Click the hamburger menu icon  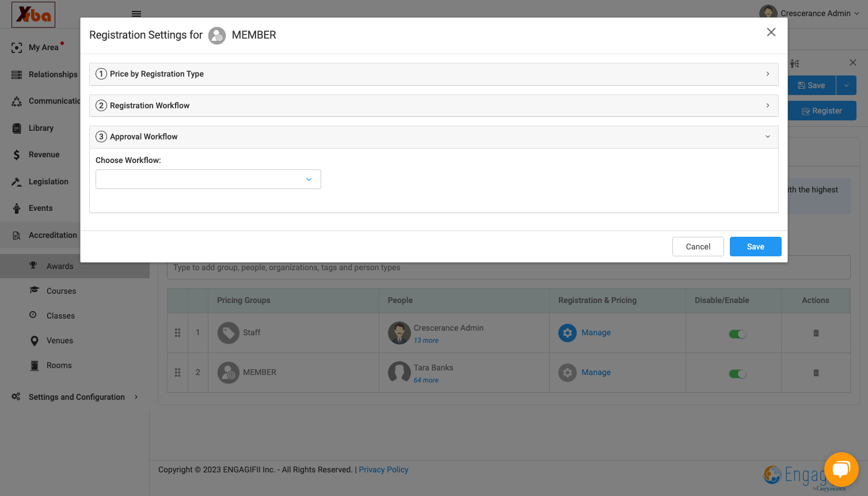(x=136, y=14)
